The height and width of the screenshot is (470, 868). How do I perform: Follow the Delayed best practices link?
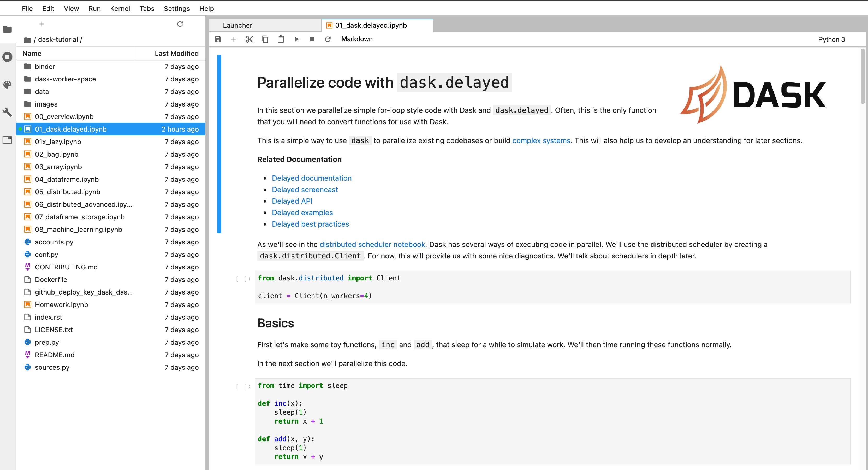point(310,224)
